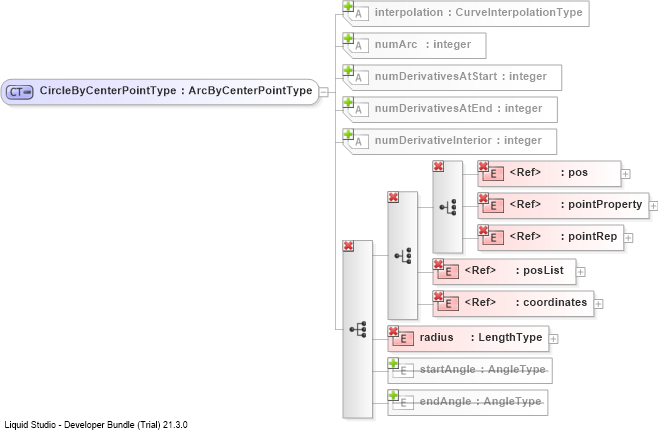Click the pos element E icon
The height and width of the screenshot is (430, 658).
point(493,174)
